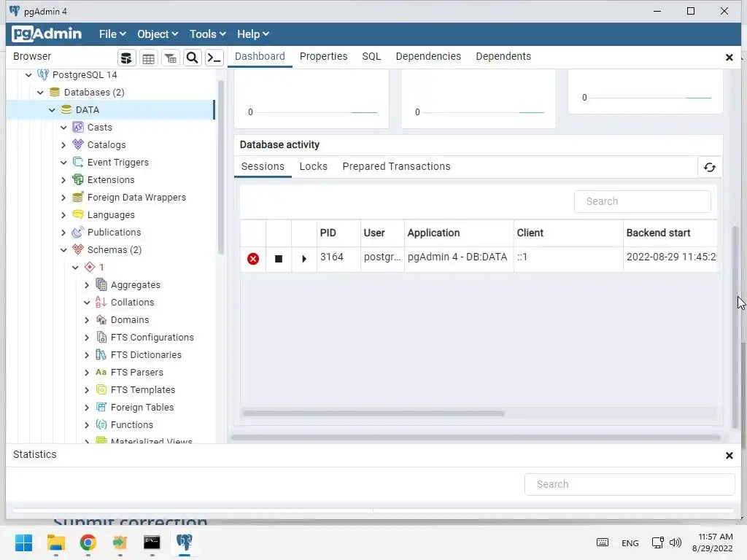Click the sessions table horizontal scrollbar
Screen dimensions: 747x560
(373, 413)
